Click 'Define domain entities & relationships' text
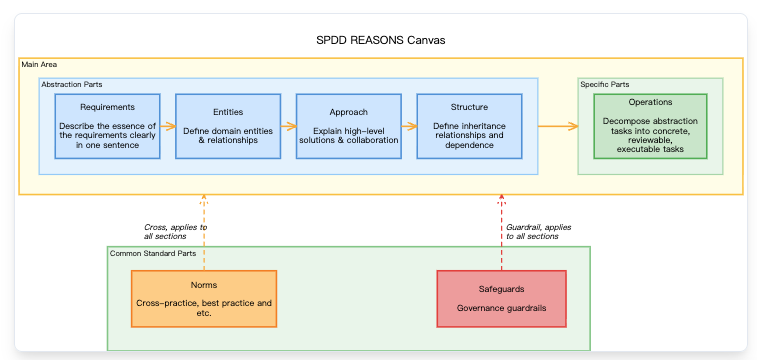 pos(228,136)
